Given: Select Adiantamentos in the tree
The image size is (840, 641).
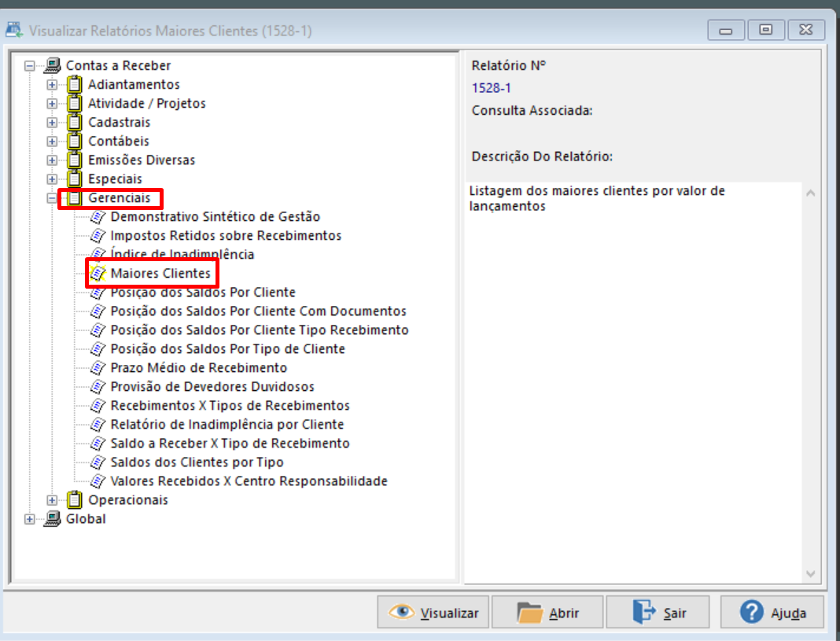Looking at the screenshot, I should (134, 85).
